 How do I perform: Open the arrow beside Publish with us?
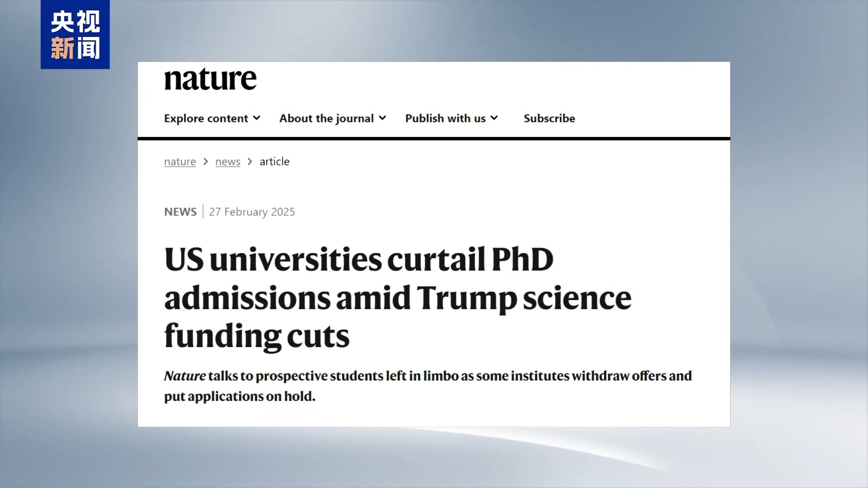click(x=494, y=118)
